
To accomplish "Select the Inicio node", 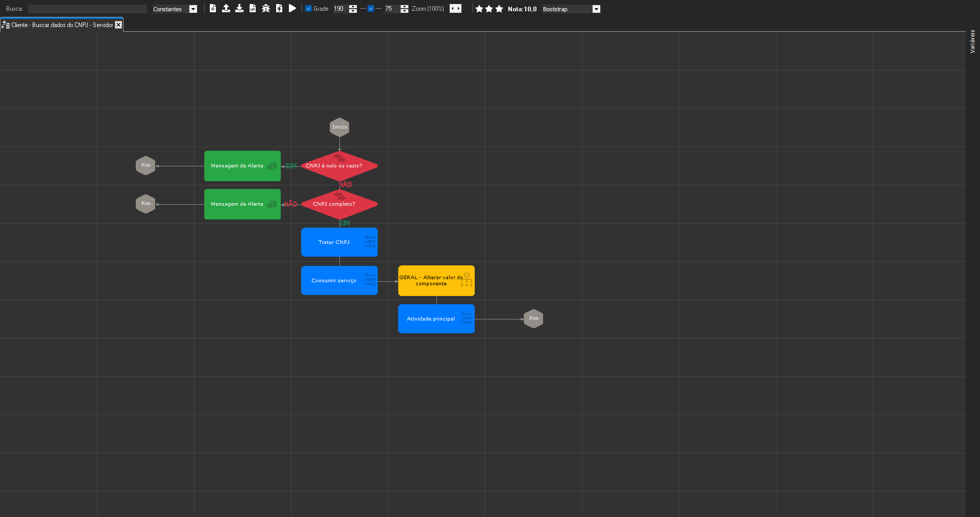I will coord(339,127).
